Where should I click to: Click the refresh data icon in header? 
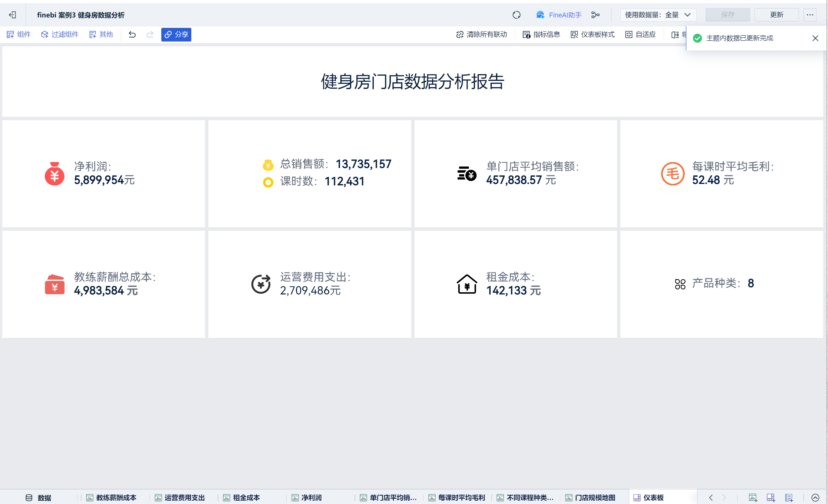[x=516, y=15]
